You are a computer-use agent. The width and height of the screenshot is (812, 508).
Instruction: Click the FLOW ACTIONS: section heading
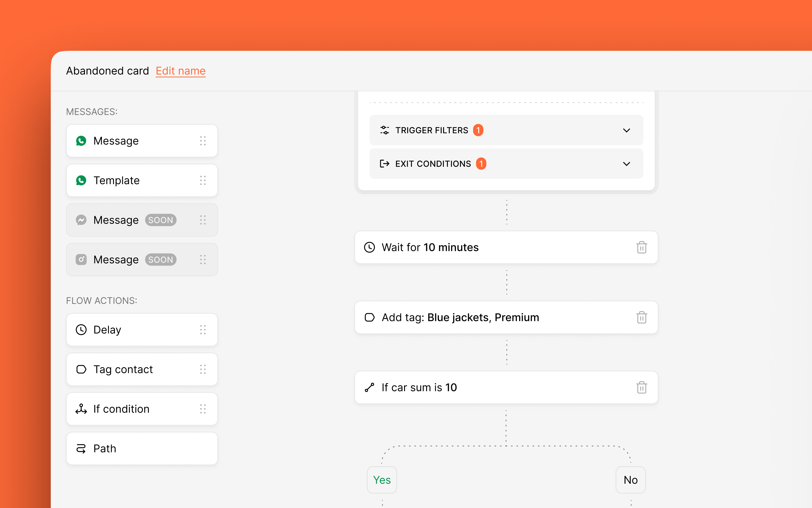102,300
